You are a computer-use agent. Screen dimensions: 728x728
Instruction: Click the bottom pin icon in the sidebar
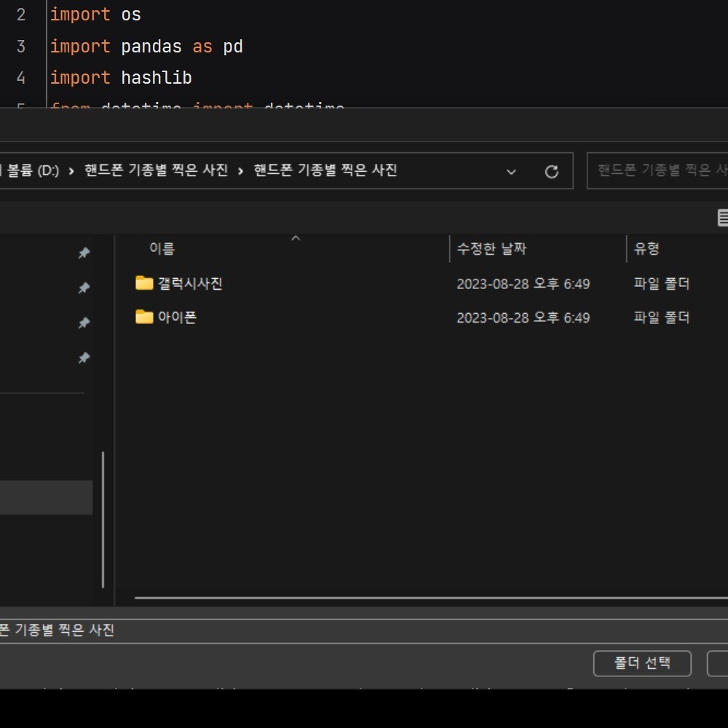tap(83, 357)
